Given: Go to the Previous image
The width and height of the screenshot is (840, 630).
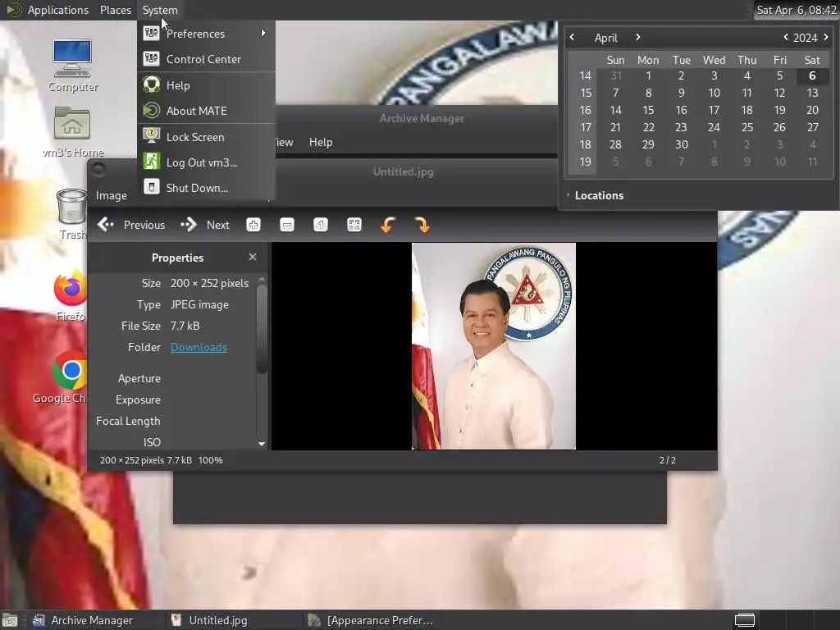Looking at the screenshot, I should point(131,225).
